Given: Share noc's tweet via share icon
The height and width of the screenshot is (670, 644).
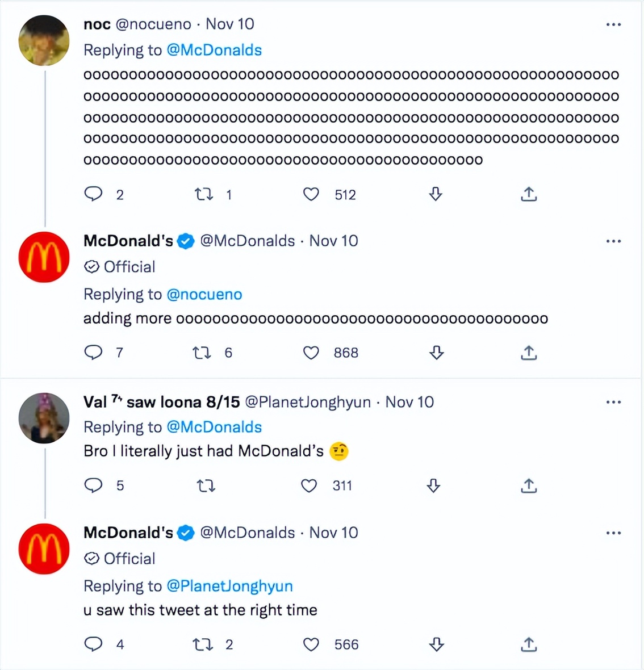Looking at the screenshot, I should pos(529,195).
